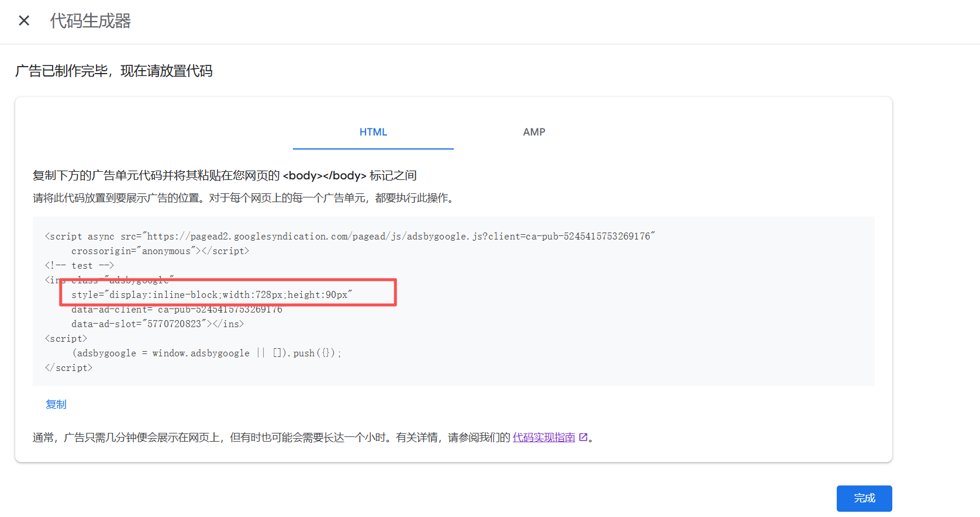Image resolution: width=980 pixels, height=517 pixels.
Task: Close the code generator dialog
Action: click(x=24, y=21)
